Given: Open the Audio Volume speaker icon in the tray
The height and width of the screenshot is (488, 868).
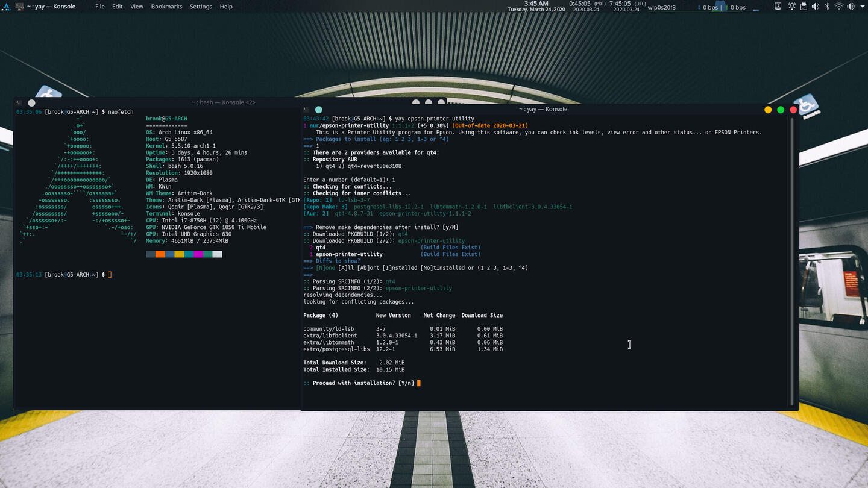Looking at the screenshot, I should [816, 6].
